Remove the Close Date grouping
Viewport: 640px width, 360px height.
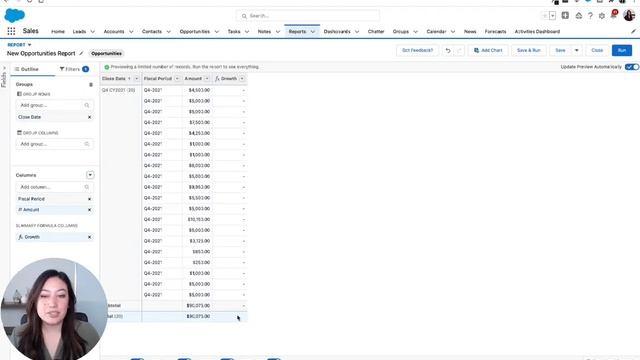pyautogui.click(x=89, y=117)
